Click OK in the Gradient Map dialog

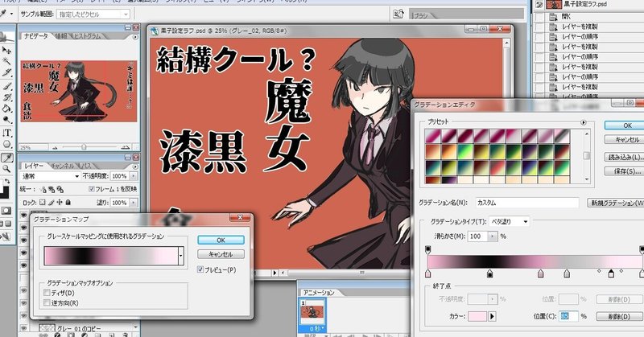point(221,240)
